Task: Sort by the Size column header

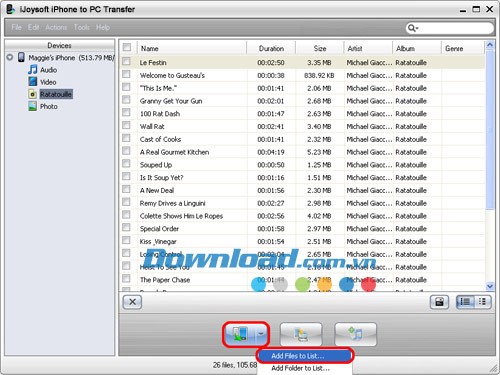Action: (319, 48)
